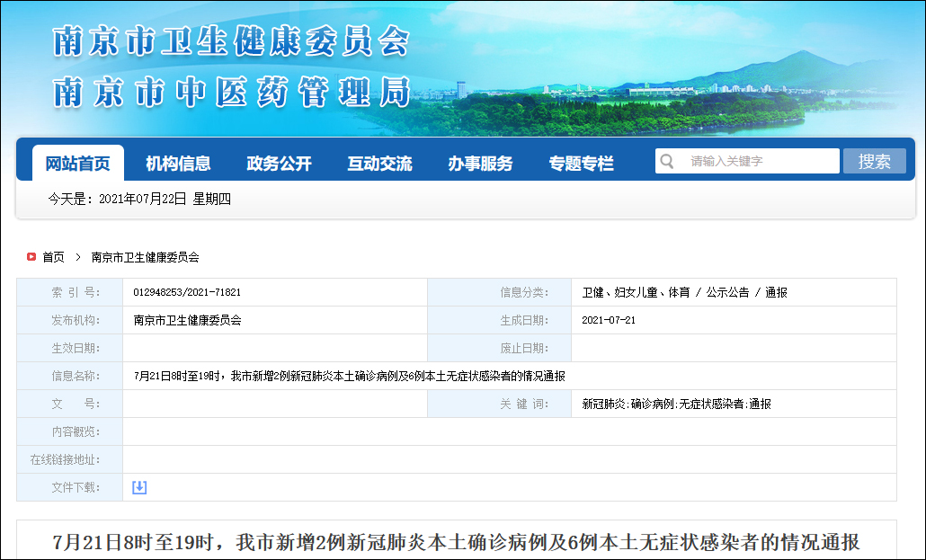Click the 文件下载 label cell
Image resolution: width=926 pixels, height=560 pixels.
(x=70, y=487)
